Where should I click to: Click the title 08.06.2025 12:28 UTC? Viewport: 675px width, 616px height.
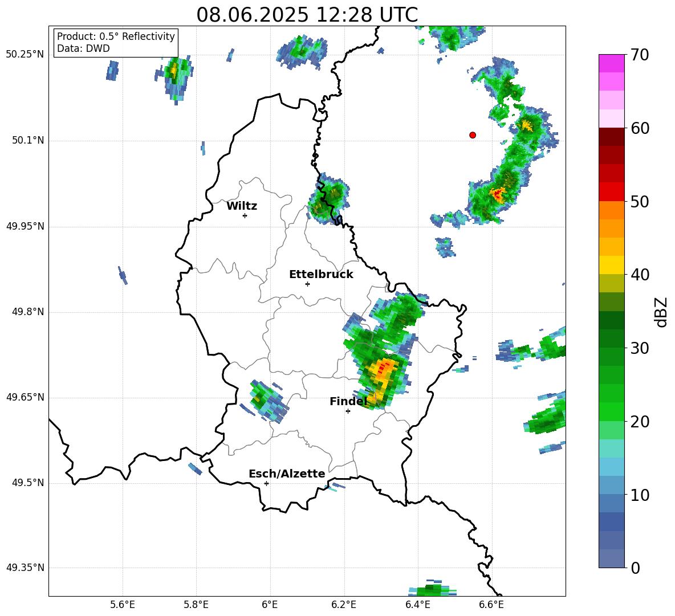pyautogui.click(x=307, y=15)
